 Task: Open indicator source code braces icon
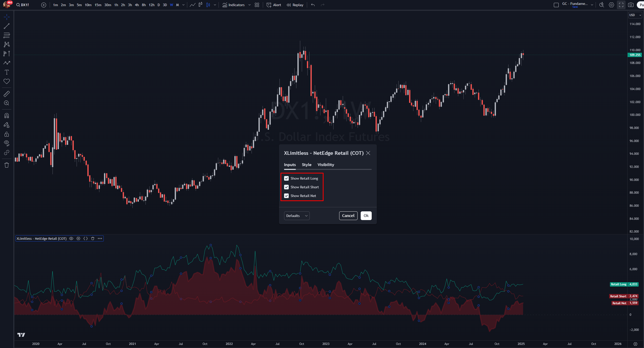86,238
